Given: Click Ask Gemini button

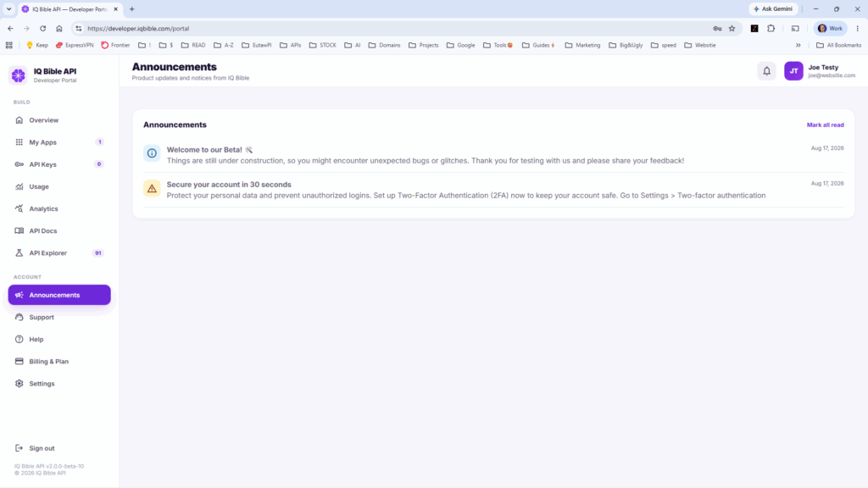Looking at the screenshot, I should (x=773, y=8).
